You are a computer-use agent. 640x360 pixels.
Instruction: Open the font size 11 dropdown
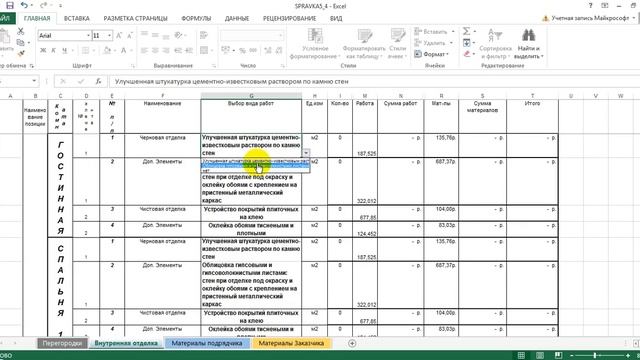(x=109, y=36)
